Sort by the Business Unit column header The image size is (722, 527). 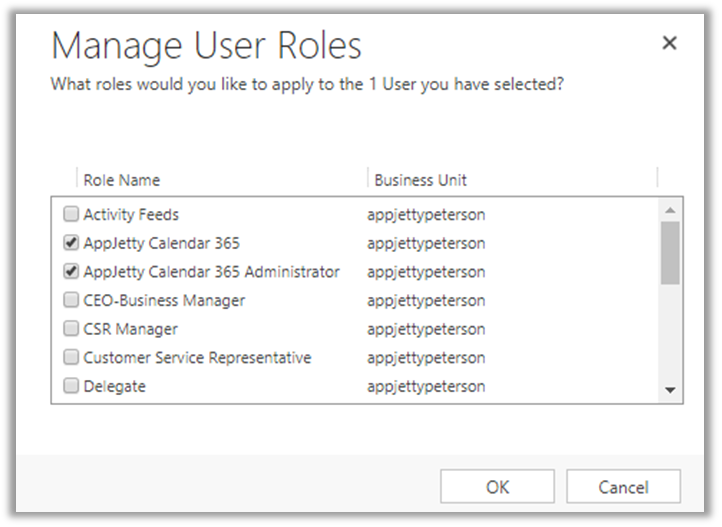point(420,180)
